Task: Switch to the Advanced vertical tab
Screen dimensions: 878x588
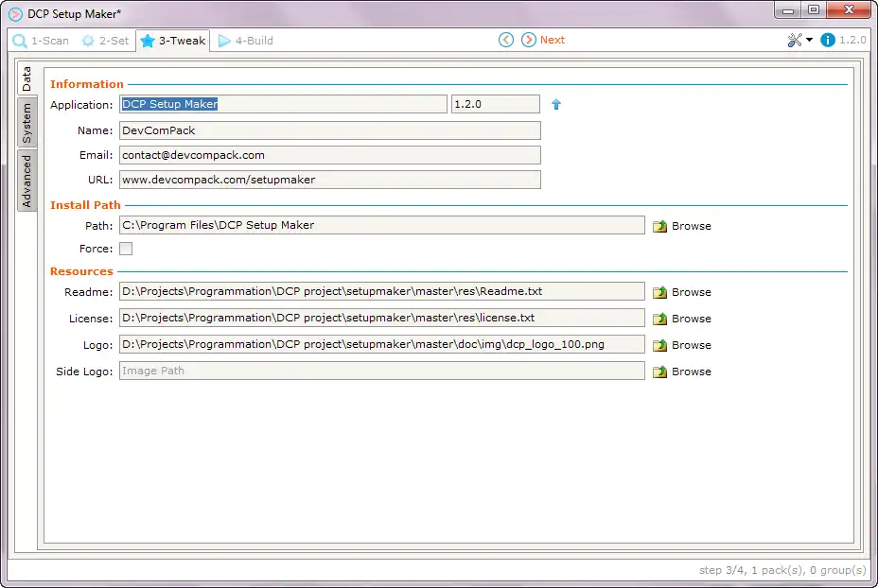Action: click(26, 182)
